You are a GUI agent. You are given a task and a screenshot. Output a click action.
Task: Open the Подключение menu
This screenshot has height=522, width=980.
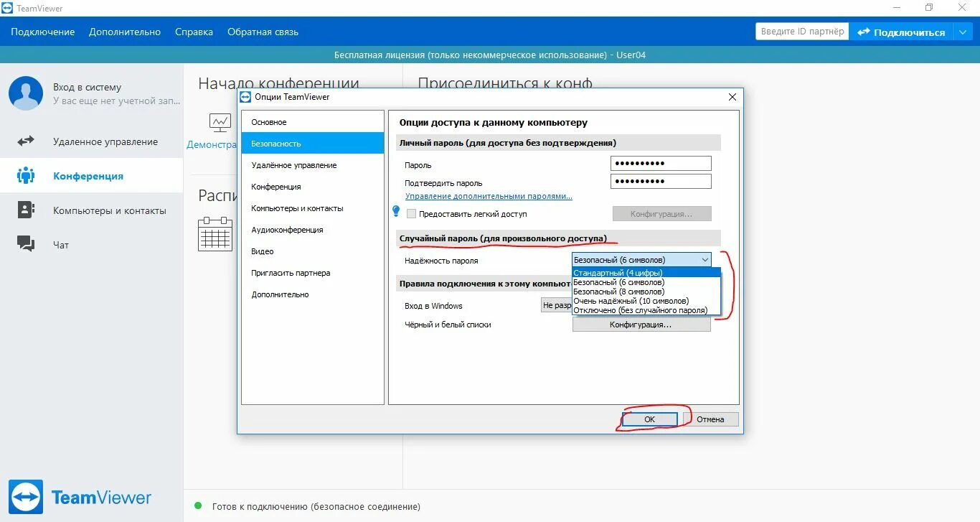[43, 32]
